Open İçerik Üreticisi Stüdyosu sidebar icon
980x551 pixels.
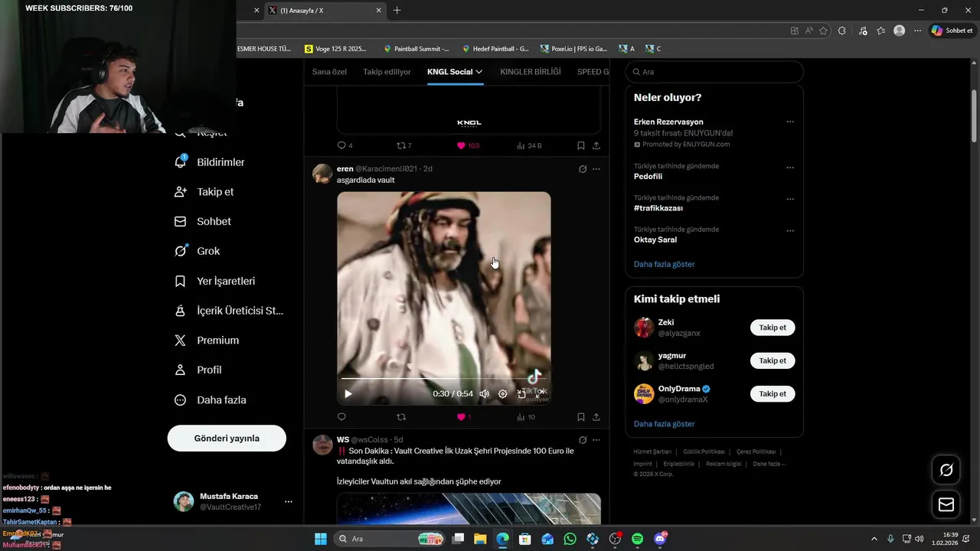click(x=181, y=311)
